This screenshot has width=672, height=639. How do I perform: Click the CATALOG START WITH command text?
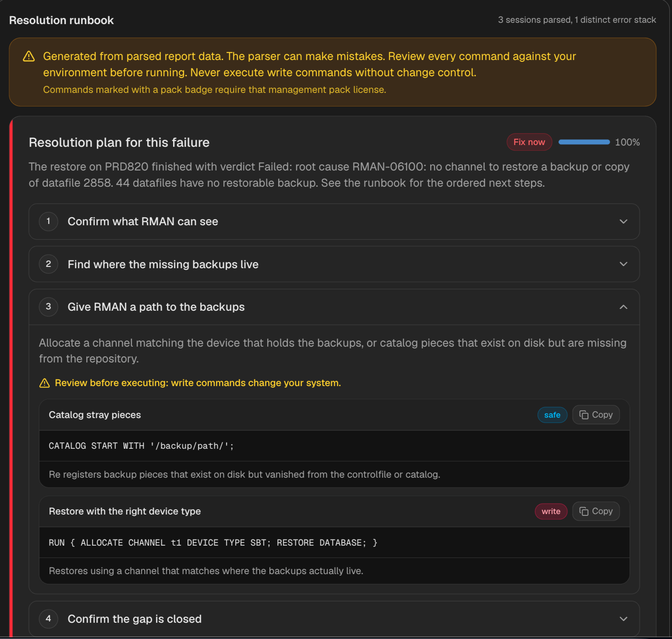(x=141, y=446)
